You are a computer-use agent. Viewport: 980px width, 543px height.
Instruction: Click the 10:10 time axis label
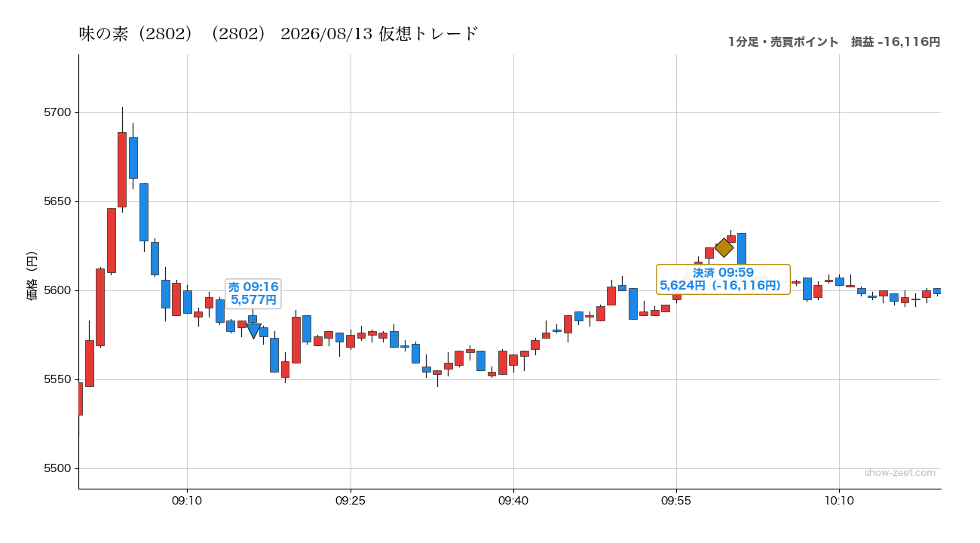[839, 501]
